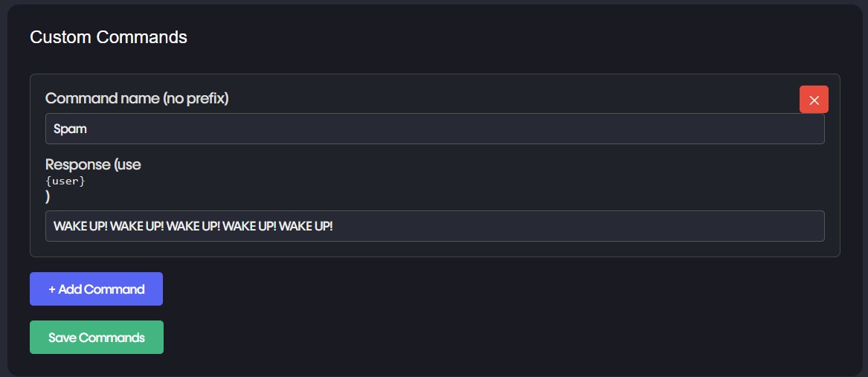Click the {user} placeholder code text

pyautogui.click(x=65, y=181)
